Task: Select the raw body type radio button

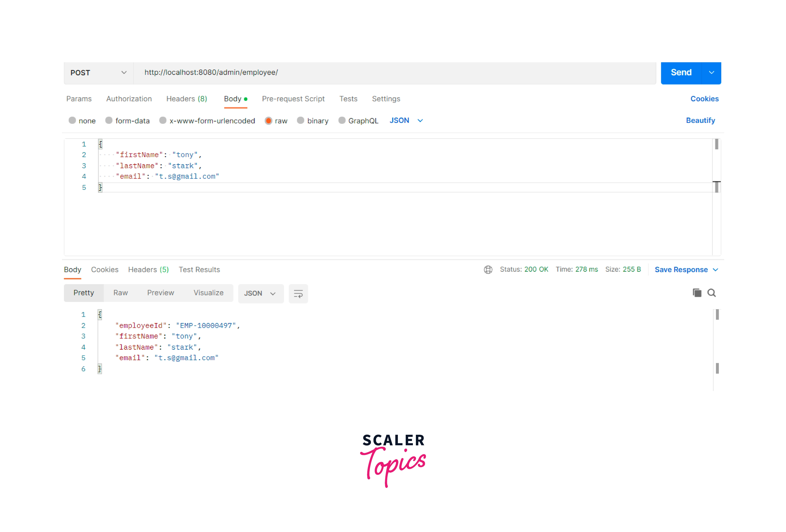Action: point(269,121)
